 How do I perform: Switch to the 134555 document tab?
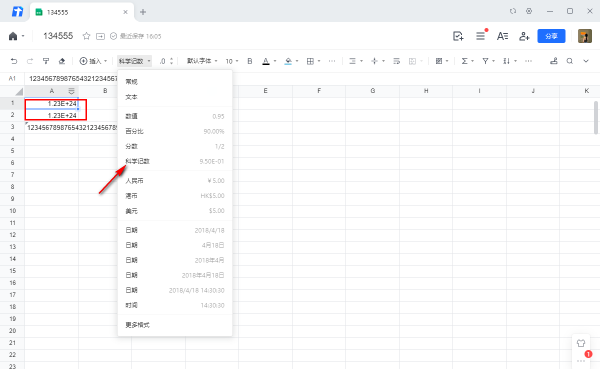pos(82,12)
